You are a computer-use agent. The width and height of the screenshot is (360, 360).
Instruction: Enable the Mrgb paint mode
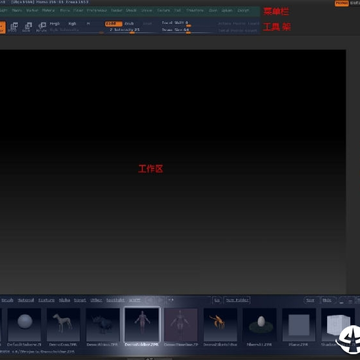point(55,24)
